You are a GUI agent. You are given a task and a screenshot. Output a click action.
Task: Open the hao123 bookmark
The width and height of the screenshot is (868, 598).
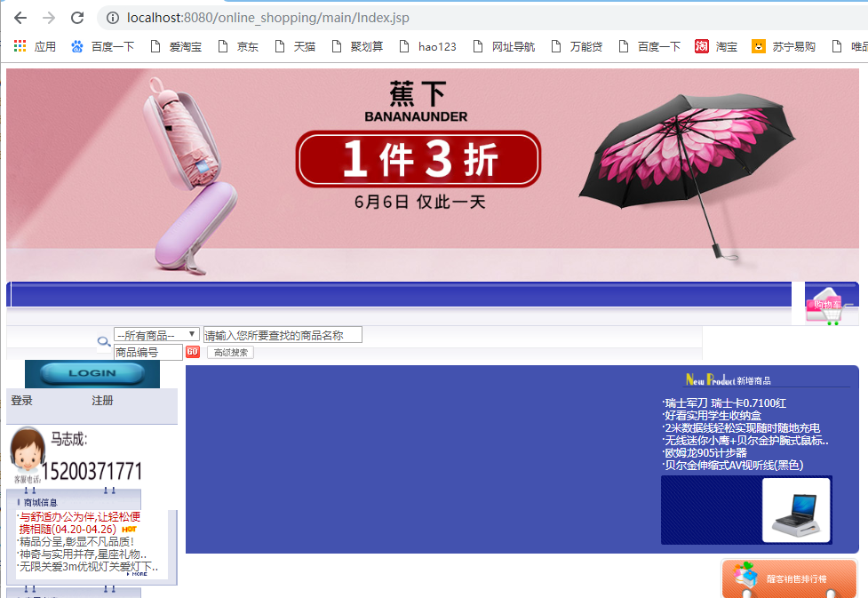point(428,46)
